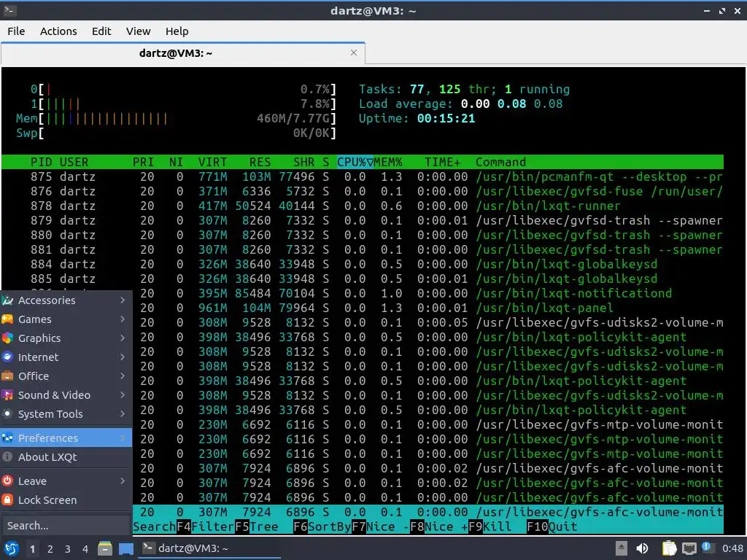Click F8 Nice + function
747x560 pixels.
click(438, 526)
